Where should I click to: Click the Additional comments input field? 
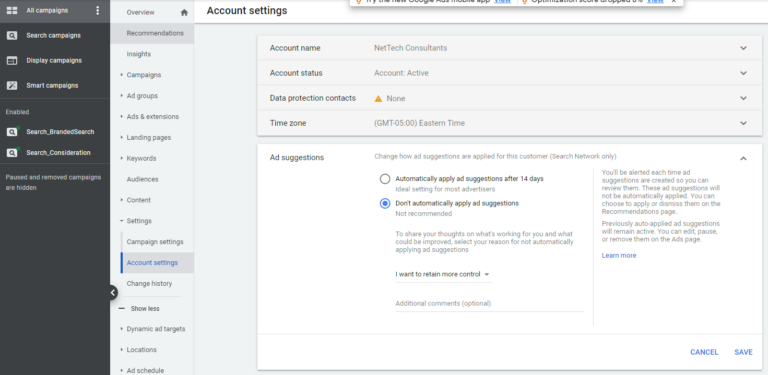[x=490, y=304]
